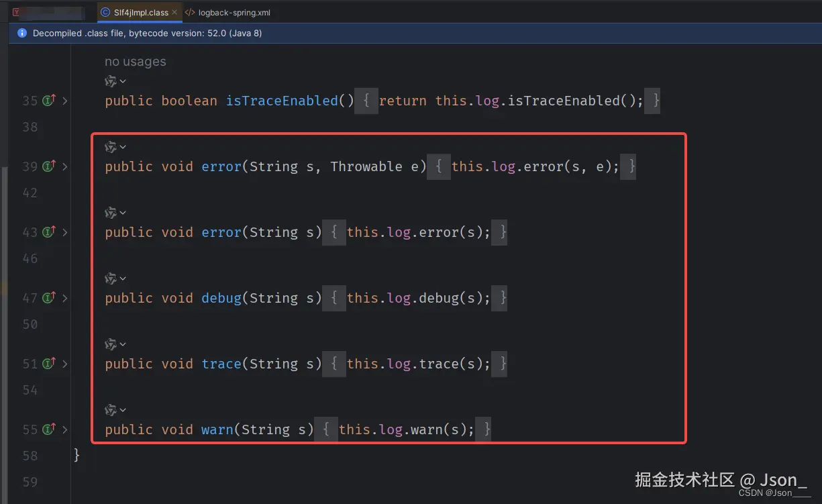Expand the fold arrow on line 43
The image size is (822, 504).
65,232
